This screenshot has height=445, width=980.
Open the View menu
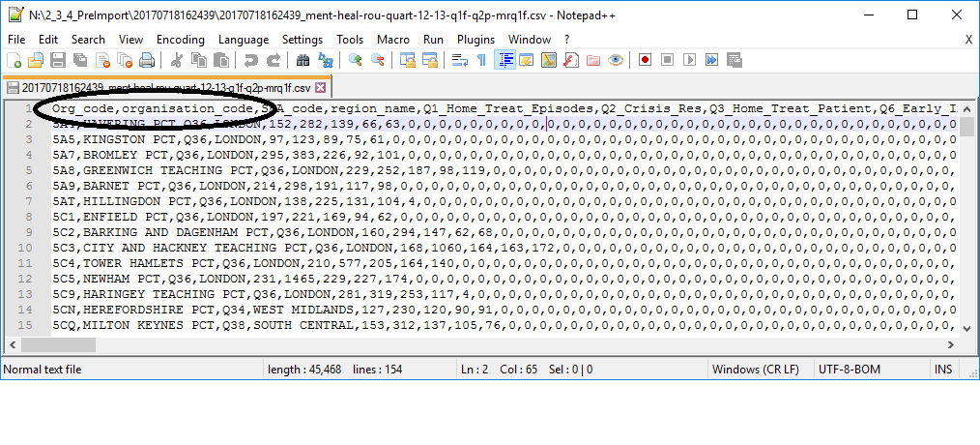pyautogui.click(x=130, y=40)
